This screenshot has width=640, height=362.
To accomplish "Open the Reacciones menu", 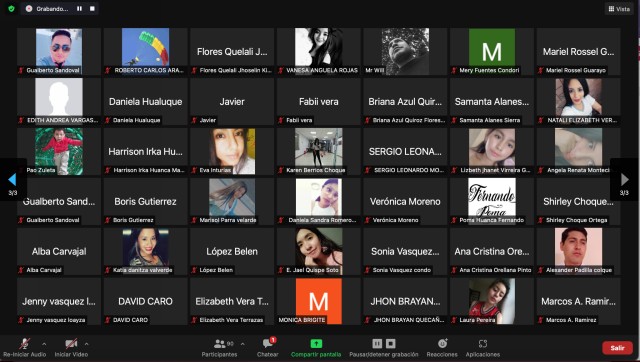I will click(442, 347).
